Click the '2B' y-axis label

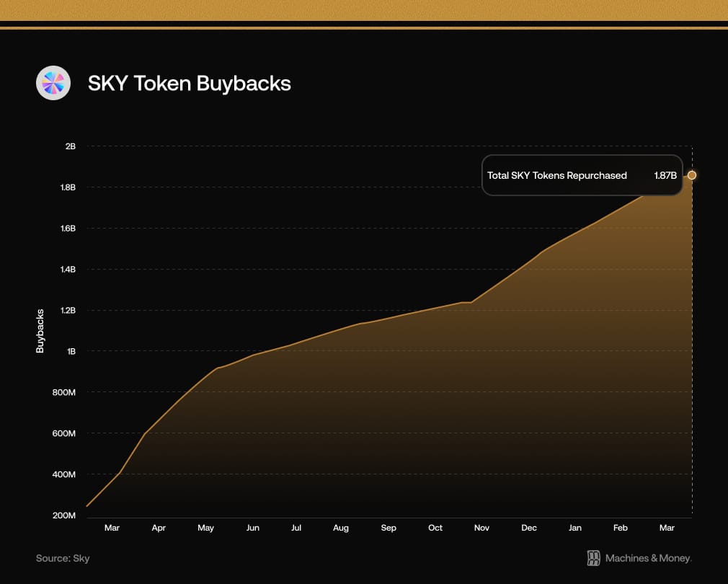[x=70, y=146]
